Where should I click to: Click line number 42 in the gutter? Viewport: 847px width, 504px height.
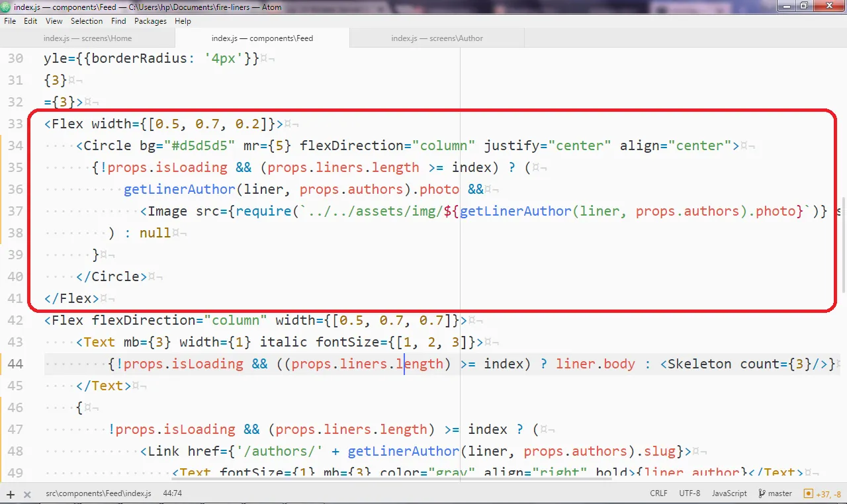(15, 320)
